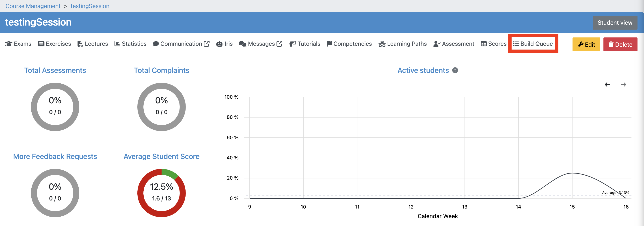The width and height of the screenshot is (644, 226).
Task: Click the Lectures PDF file icon
Action: coord(80,44)
